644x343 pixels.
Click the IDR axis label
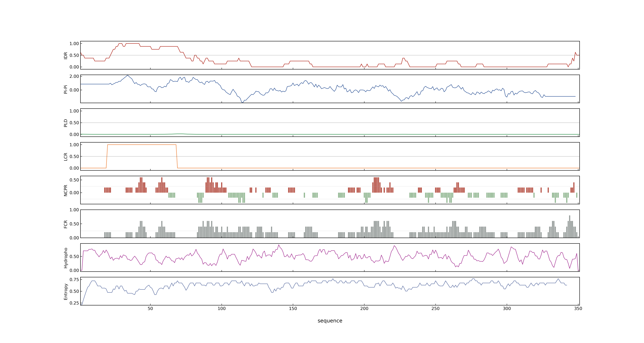[66, 55]
